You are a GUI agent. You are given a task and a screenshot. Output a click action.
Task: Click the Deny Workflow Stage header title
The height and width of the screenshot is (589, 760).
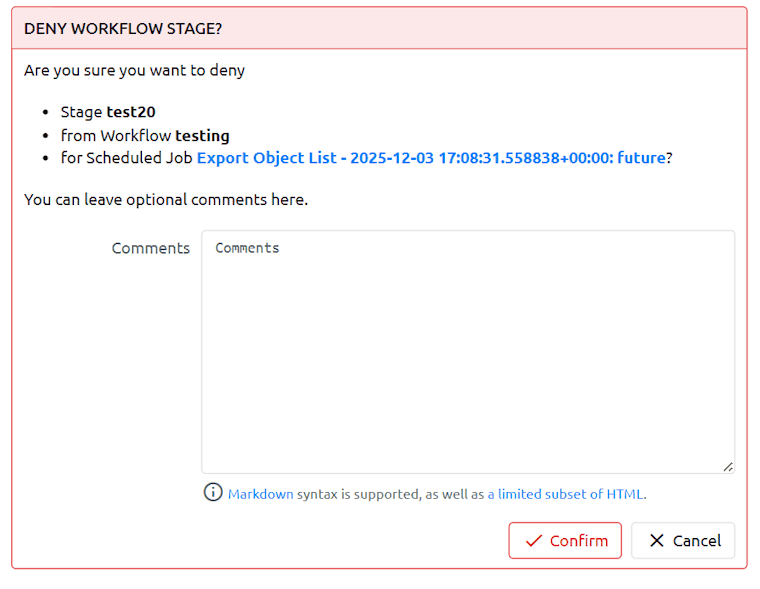123,29
